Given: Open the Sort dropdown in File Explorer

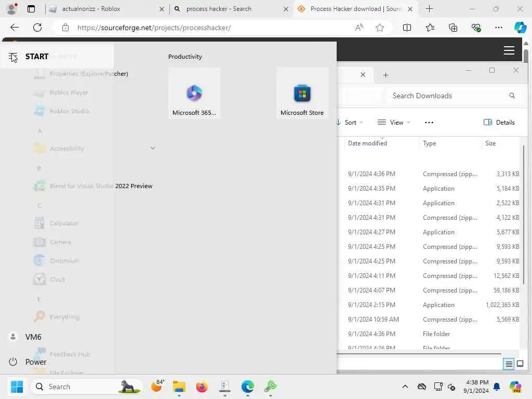Looking at the screenshot, I should 350,123.
